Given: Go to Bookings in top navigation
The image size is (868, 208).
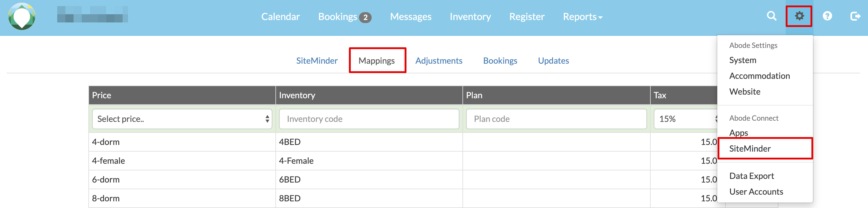Looking at the screenshot, I should pos(338,17).
